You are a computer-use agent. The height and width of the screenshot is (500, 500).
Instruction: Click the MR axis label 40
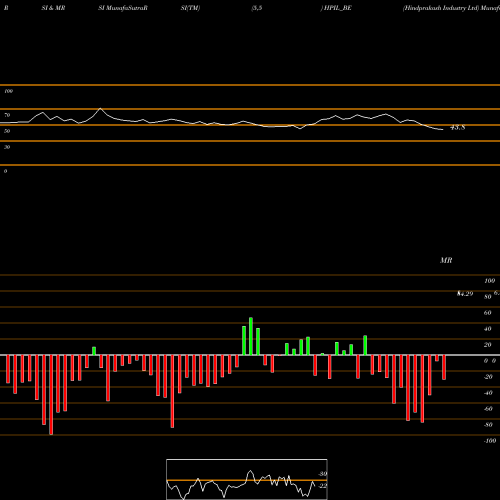[x=487, y=329]
